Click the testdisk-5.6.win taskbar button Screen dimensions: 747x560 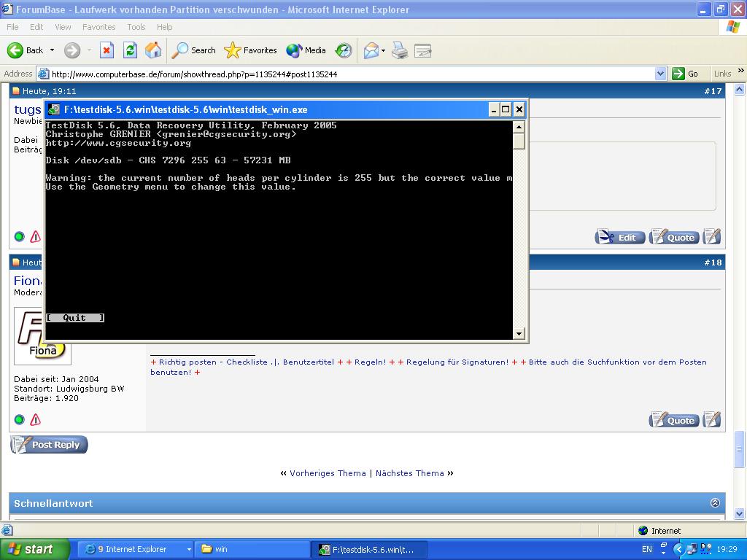point(369,549)
